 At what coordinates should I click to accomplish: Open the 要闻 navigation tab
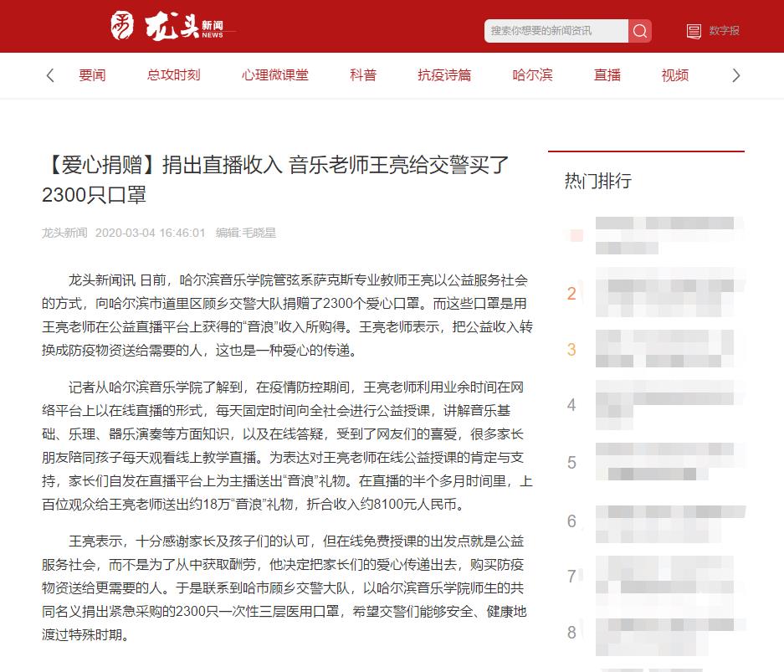point(92,75)
